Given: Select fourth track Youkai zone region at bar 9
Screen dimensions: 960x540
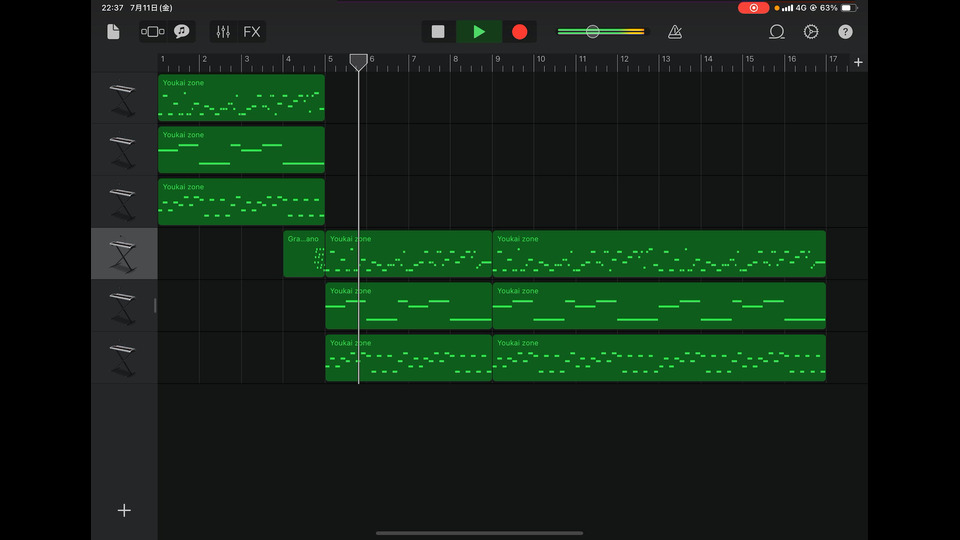Looking at the screenshot, I should (x=659, y=254).
